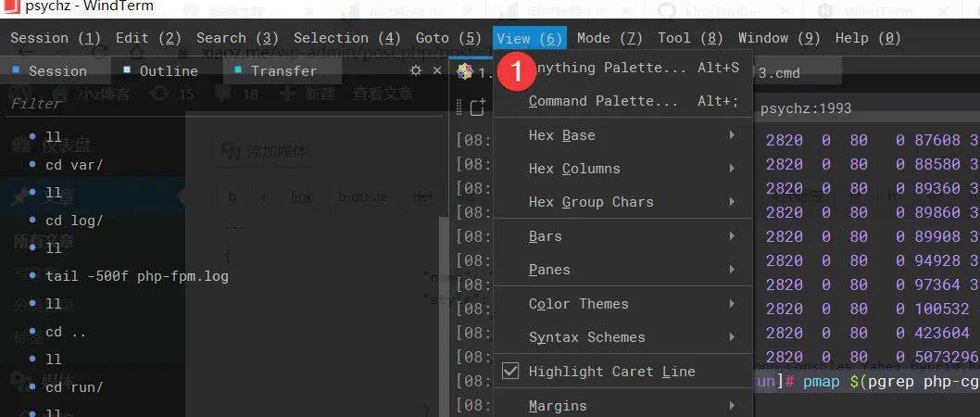Open the Bars submenu
This screenshot has width=980, height=417.
[x=623, y=236]
